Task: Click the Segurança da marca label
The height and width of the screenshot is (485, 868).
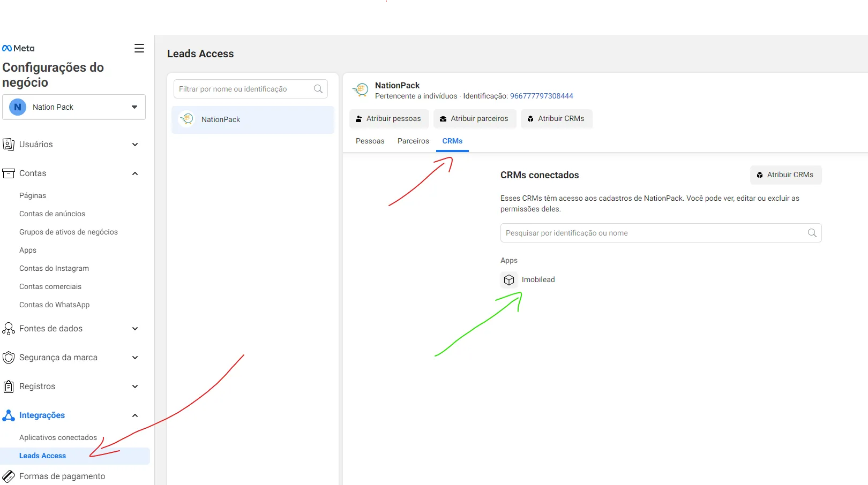Action: pyautogui.click(x=58, y=358)
